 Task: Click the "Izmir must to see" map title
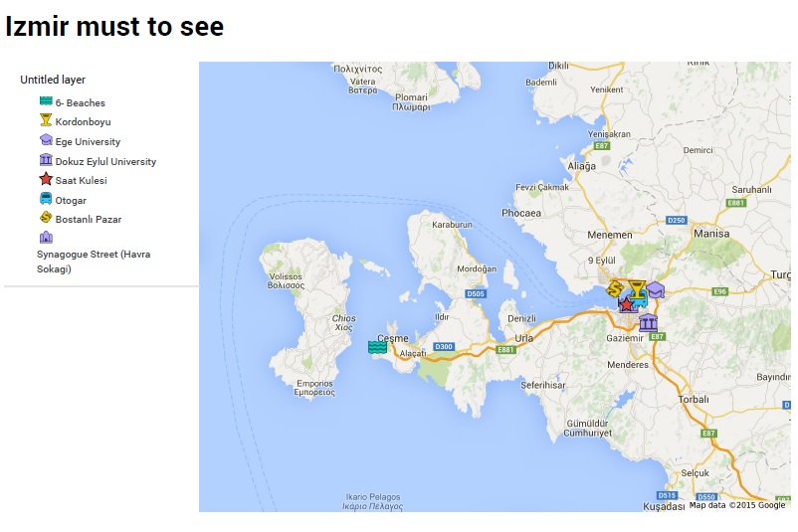114,27
